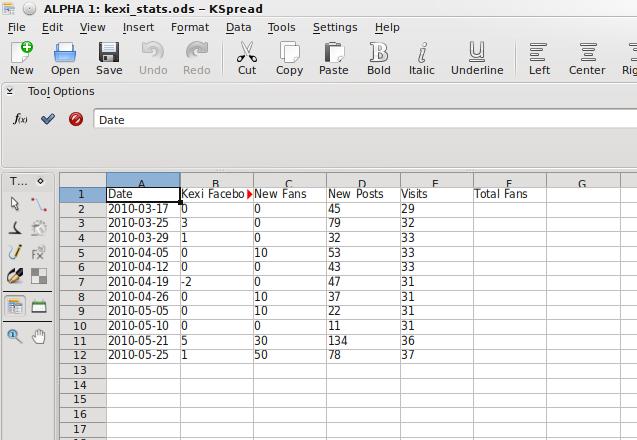The width and height of the screenshot is (637, 440).
Task: Open the Format menu
Action: (190, 27)
